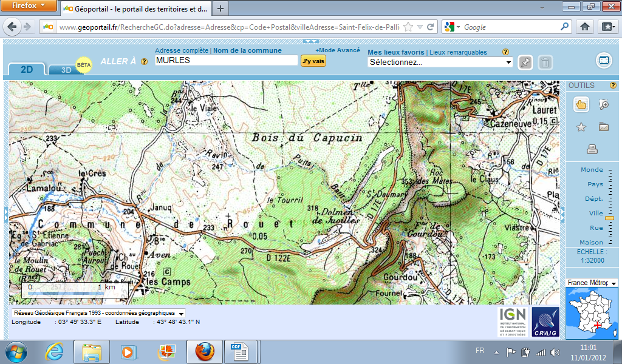This screenshot has width=622, height=364.
Task: Open the Windows Start menu
Action: [16, 352]
